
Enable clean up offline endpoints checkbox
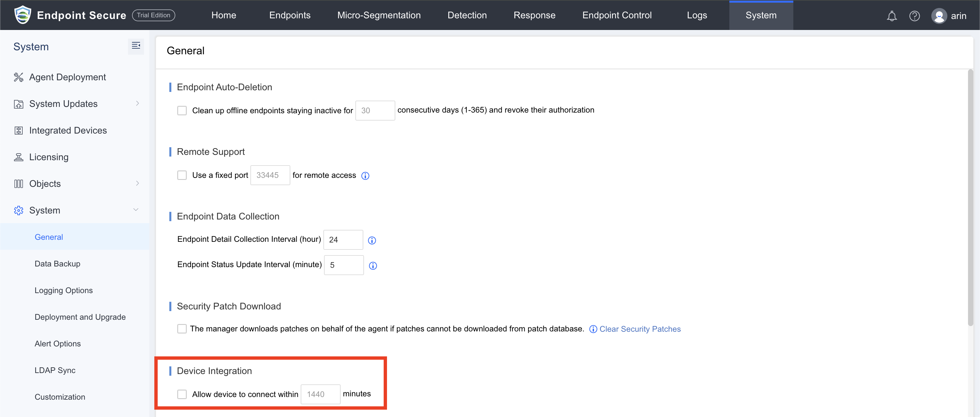[182, 111]
